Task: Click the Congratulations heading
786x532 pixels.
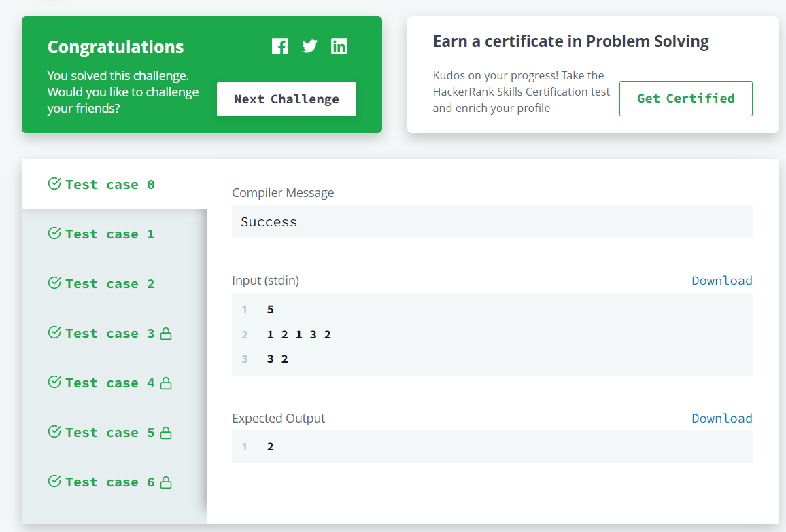Action: (116, 47)
